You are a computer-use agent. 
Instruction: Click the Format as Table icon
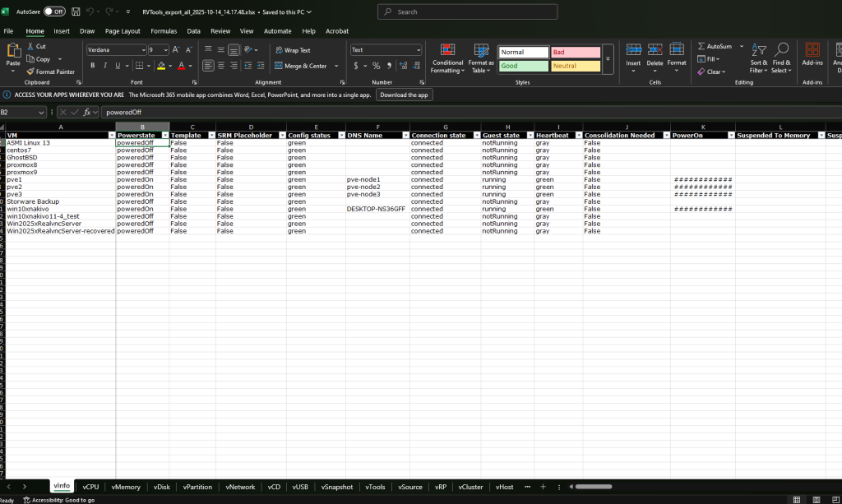(x=481, y=50)
